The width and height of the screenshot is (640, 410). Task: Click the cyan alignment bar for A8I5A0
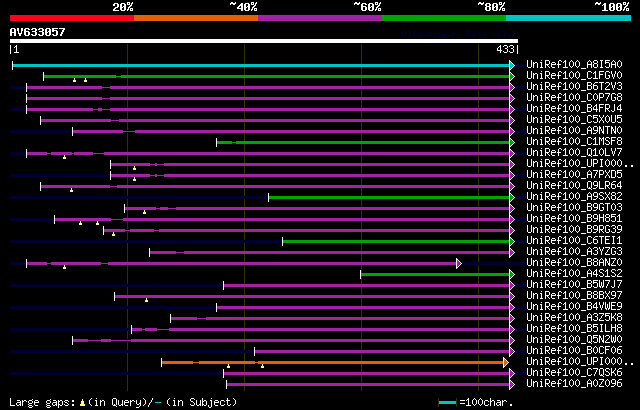click(x=261, y=65)
